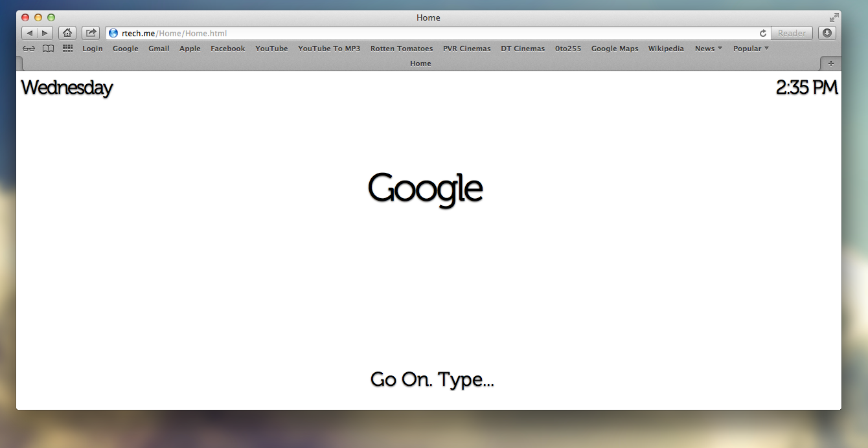Open the YouTube bookmark

point(271,49)
